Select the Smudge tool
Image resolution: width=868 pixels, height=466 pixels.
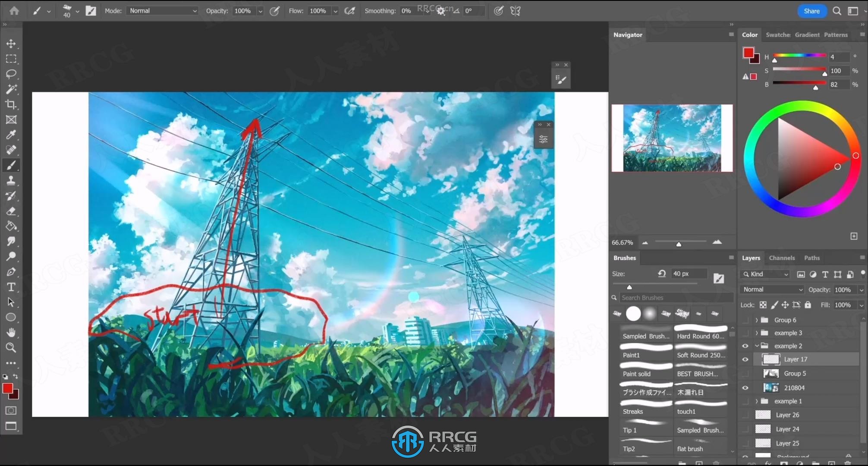click(11, 241)
